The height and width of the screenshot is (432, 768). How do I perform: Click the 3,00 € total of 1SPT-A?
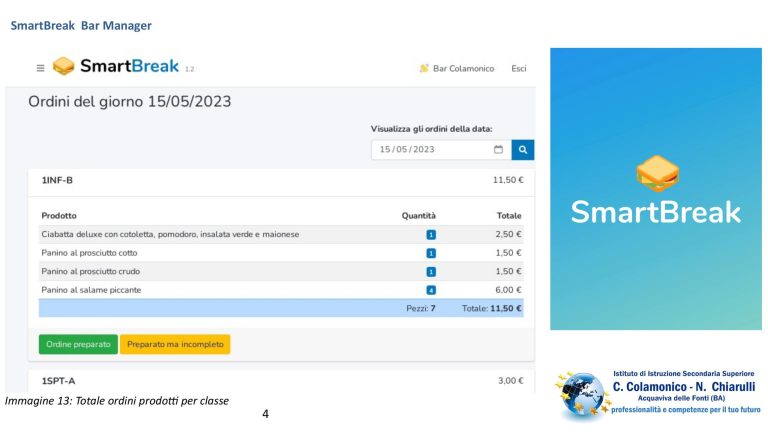coord(510,381)
